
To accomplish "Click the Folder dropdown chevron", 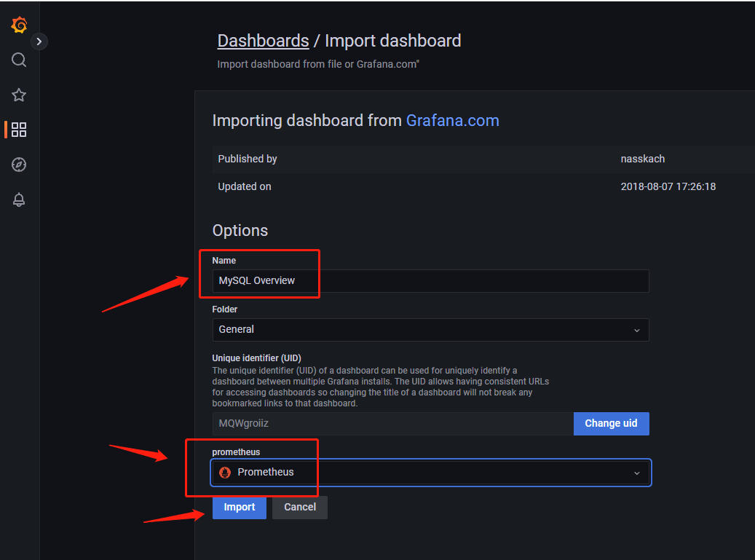I will [x=636, y=331].
